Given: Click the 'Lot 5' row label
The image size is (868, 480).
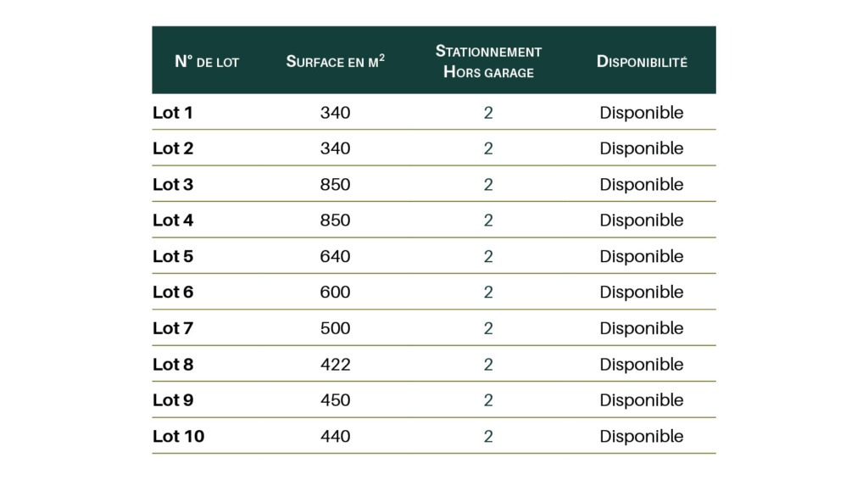Looking at the screenshot, I should pos(173,256).
